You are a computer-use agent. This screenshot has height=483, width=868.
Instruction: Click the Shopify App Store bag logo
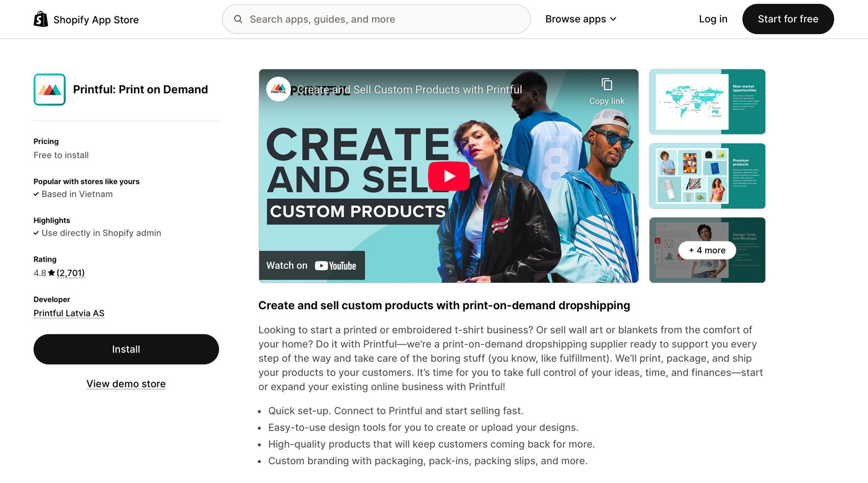click(40, 20)
